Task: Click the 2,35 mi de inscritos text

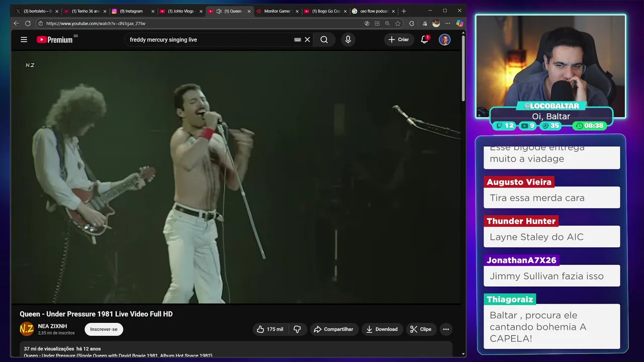Action: click(x=56, y=333)
